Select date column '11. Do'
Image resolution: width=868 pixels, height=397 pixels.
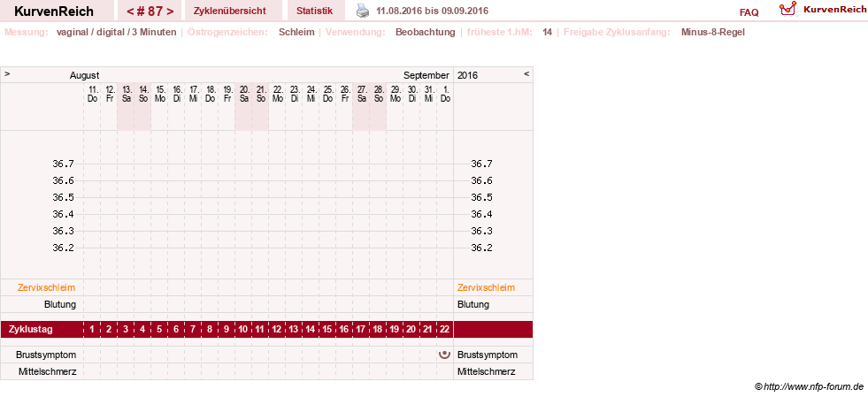[92, 94]
